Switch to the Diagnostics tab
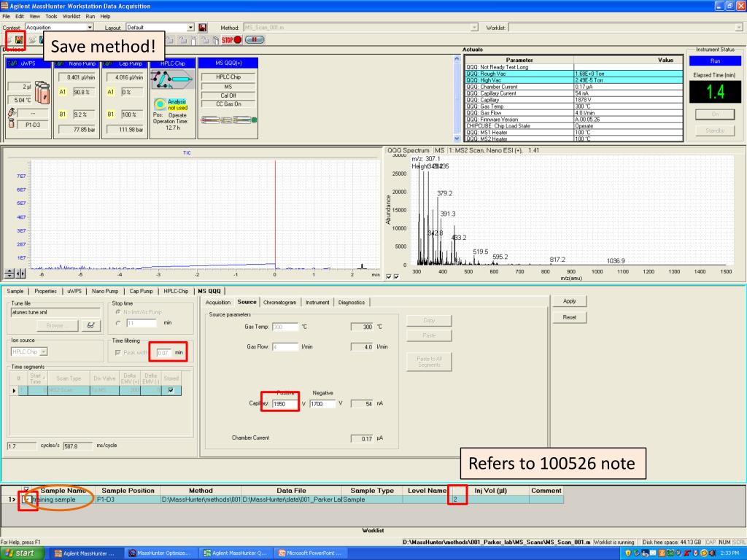747x560 pixels. coord(352,303)
